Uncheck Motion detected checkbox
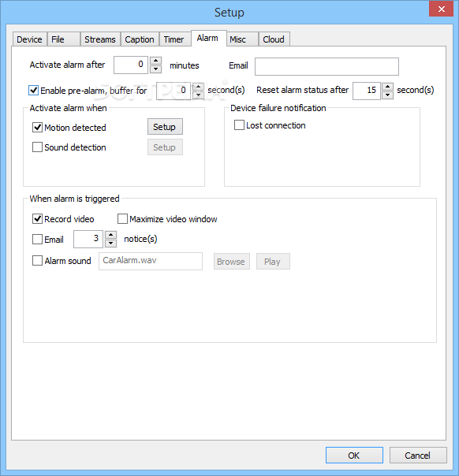Viewport: 459px width, 476px height. [37, 128]
